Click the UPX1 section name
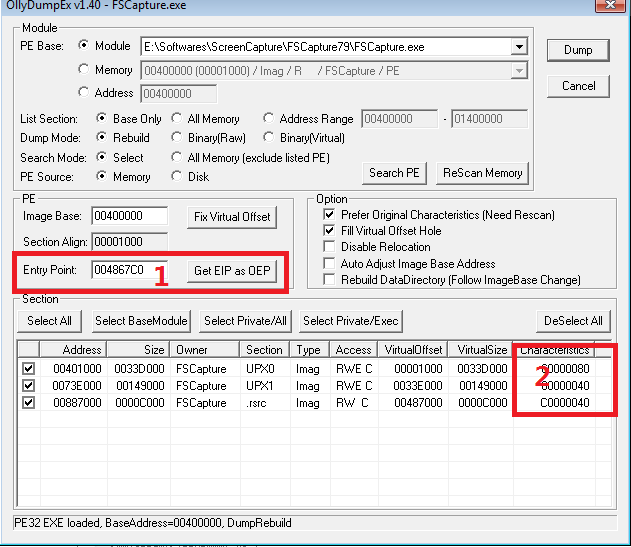 (x=260, y=386)
